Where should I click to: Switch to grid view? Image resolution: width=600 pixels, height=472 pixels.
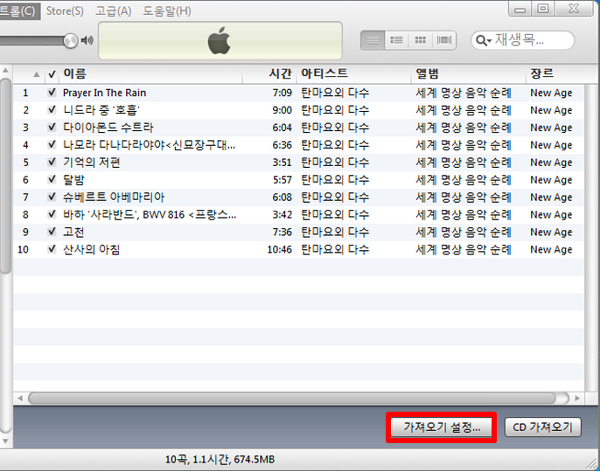420,40
